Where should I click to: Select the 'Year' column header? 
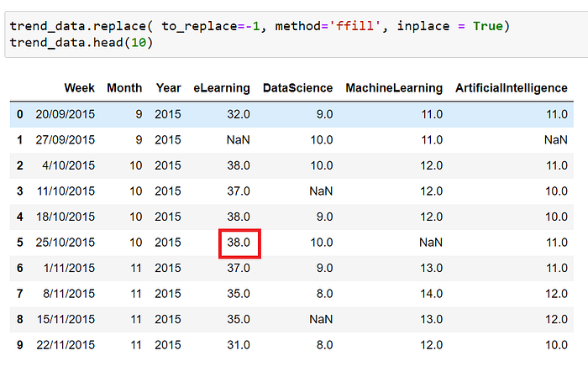click(168, 88)
